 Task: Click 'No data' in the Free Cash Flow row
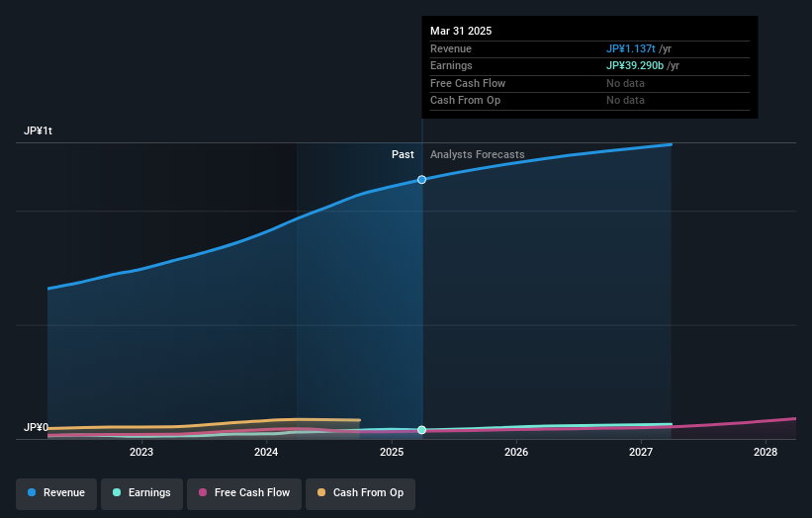626,83
